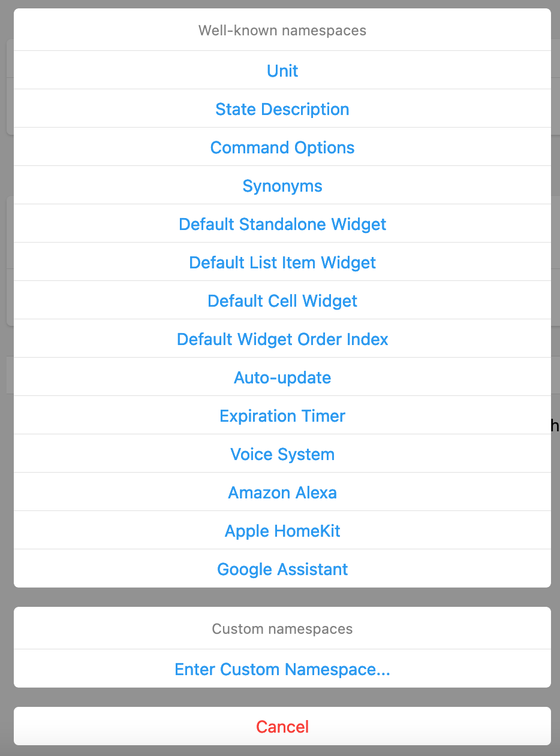Select the Auto-update namespace
560x756 pixels.
pos(282,377)
